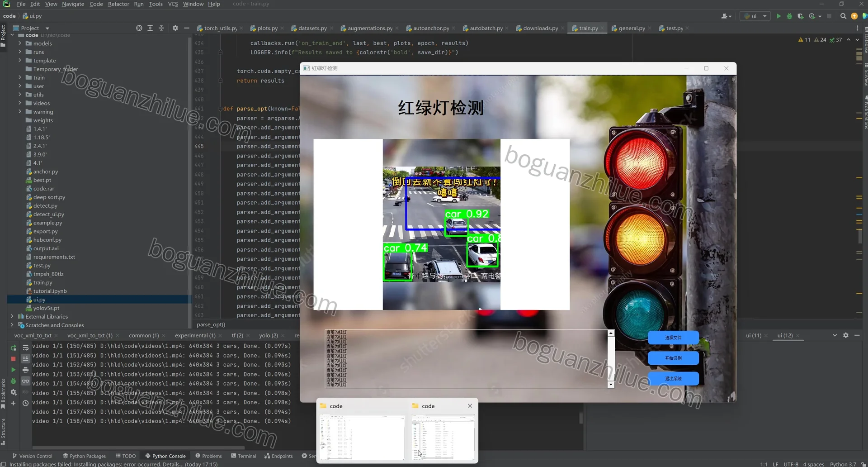The width and height of the screenshot is (868, 467).
Task: Select Opened File target icon in Project panel
Action: (139, 28)
